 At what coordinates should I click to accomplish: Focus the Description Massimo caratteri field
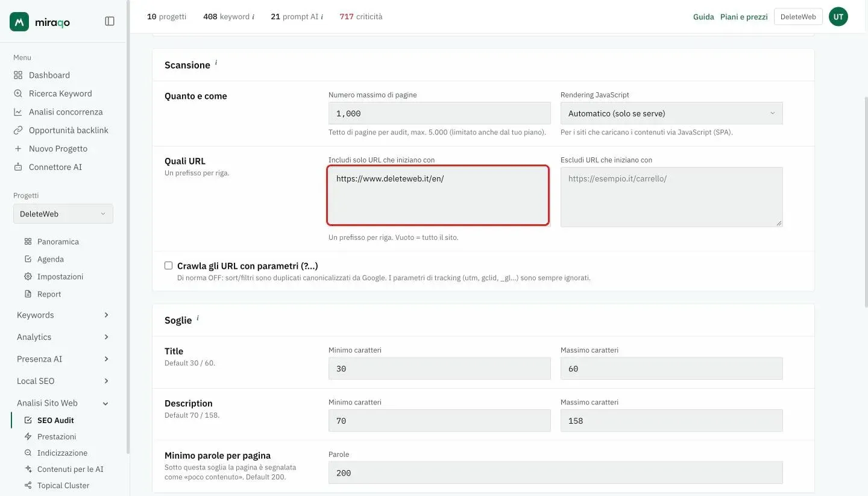coord(671,421)
